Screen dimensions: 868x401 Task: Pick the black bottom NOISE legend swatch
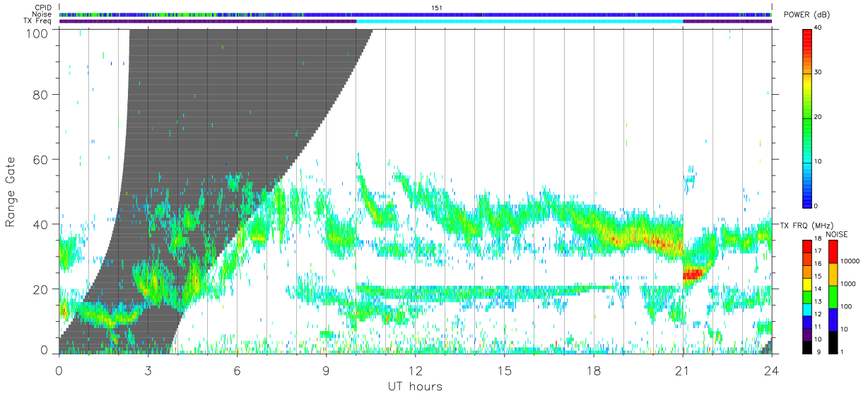coord(833,342)
